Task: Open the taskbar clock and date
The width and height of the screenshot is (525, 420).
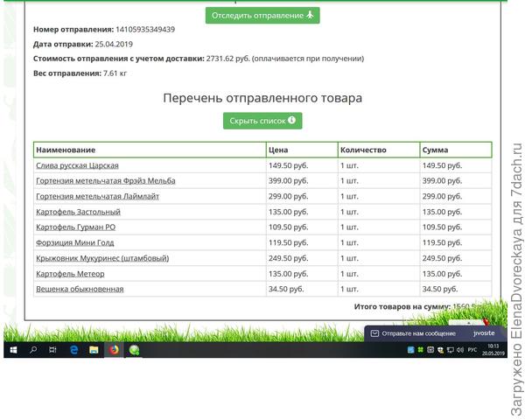Action: pos(493,350)
